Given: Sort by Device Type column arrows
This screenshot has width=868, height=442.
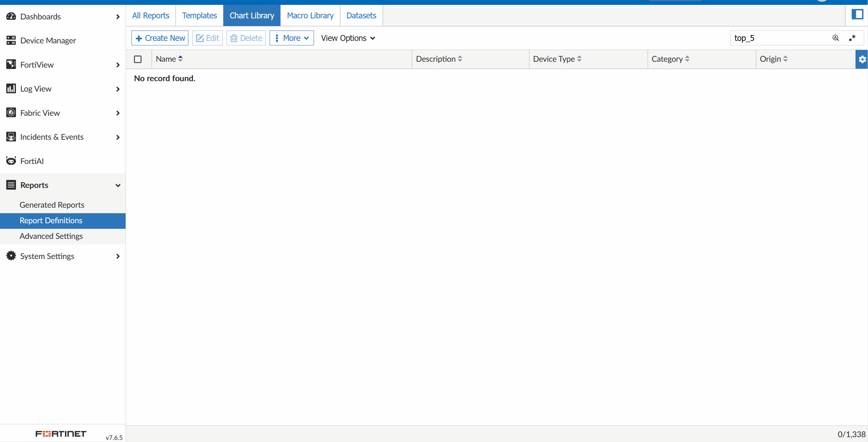Looking at the screenshot, I should 579,59.
